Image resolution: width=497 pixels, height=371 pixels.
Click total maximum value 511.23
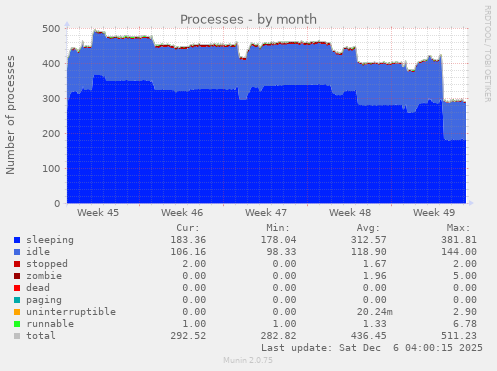pos(459,336)
